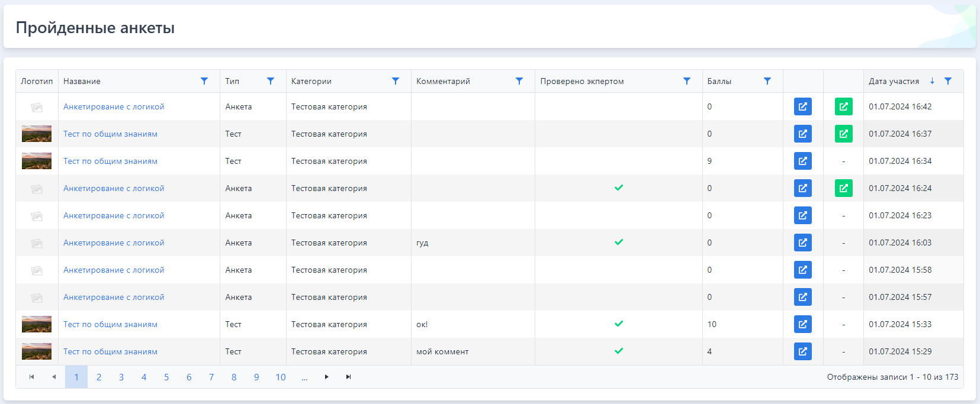Screen dimensions: 980x404
Task: Open the first Анкетирование с логикой link
Action: pyautogui.click(x=114, y=106)
